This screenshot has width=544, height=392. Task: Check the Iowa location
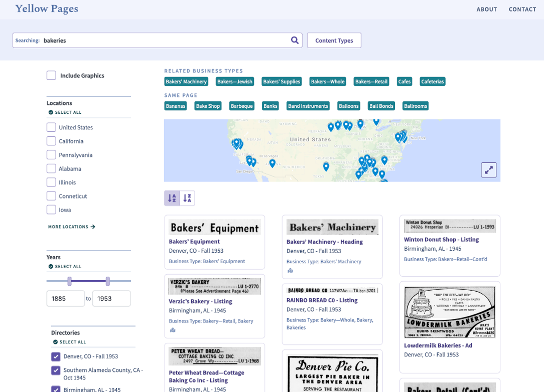(51, 210)
